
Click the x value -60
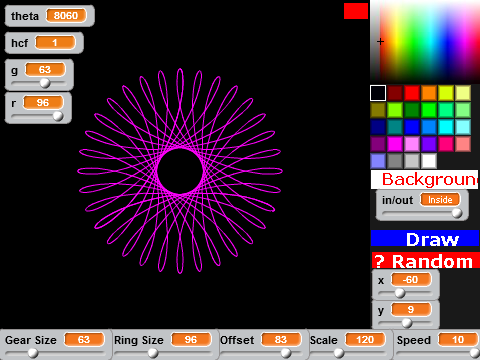coord(411,279)
